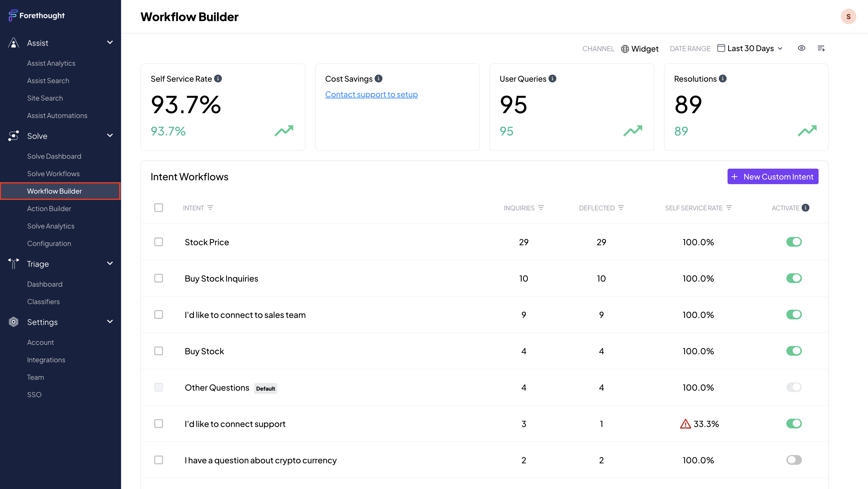868x489 pixels.
Task: Collapse the Triage section chevron
Action: point(110,263)
